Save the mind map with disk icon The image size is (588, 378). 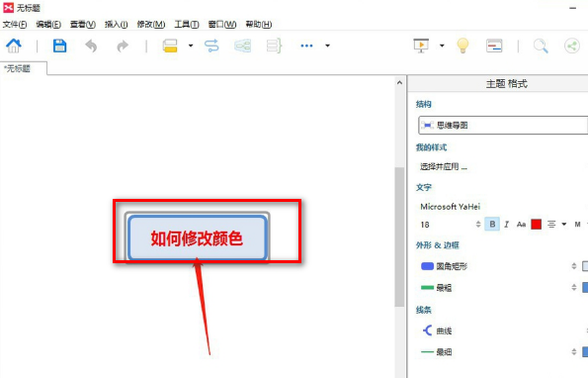59,46
